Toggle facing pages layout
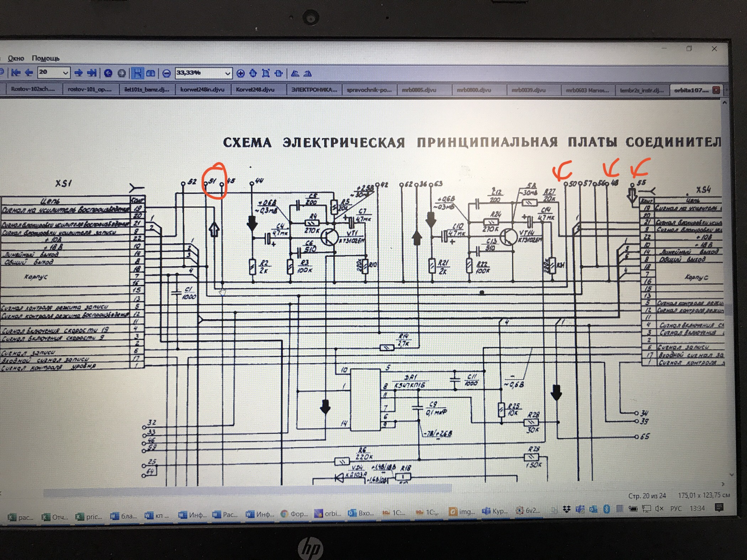The height and width of the screenshot is (560, 747). pyautogui.click(x=151, y=73)
